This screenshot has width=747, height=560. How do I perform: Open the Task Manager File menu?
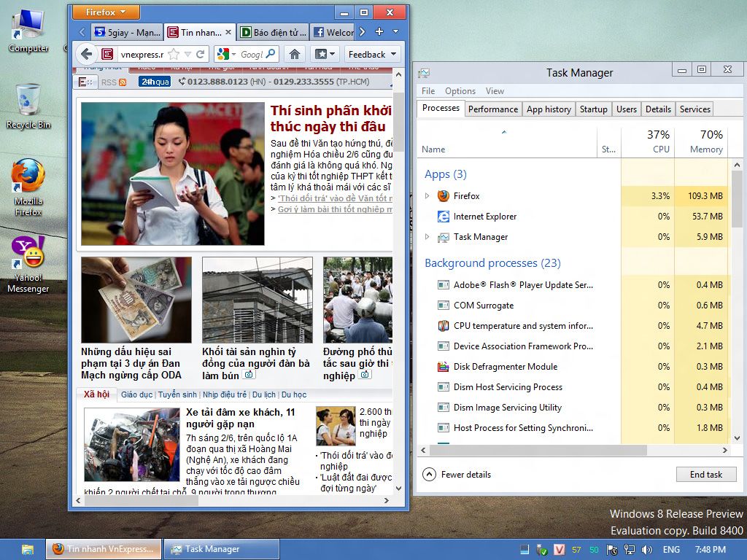(x=428, y=91)
